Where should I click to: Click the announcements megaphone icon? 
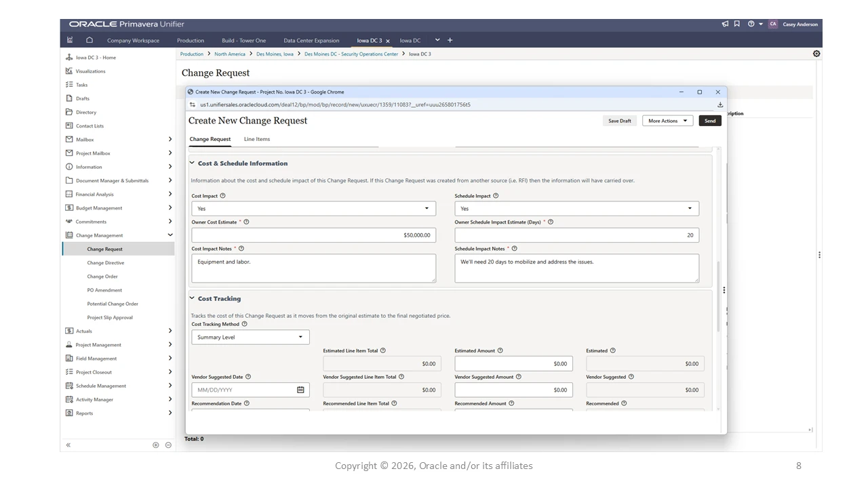[725, 24]
